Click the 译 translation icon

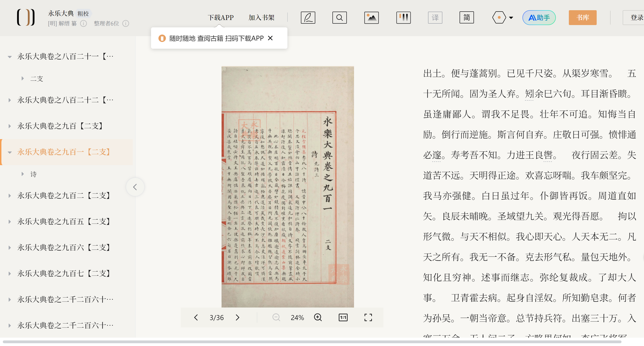(435, 17)
